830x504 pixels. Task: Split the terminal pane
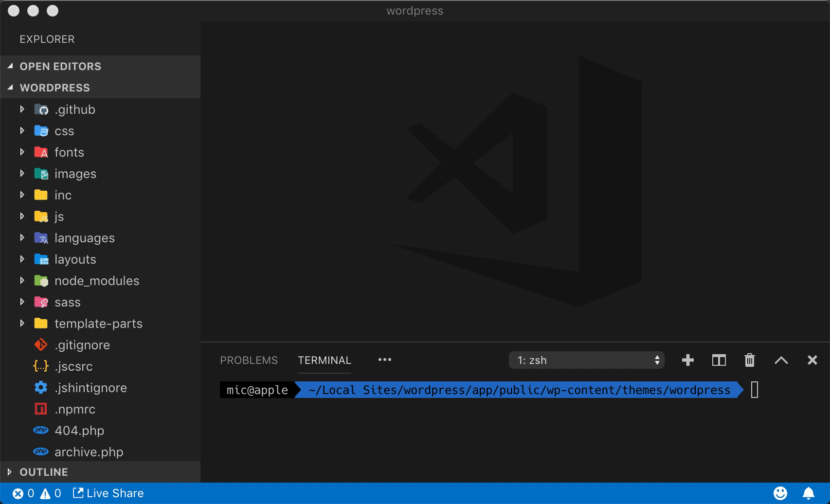pyautogui.click(x=719, y=360)
